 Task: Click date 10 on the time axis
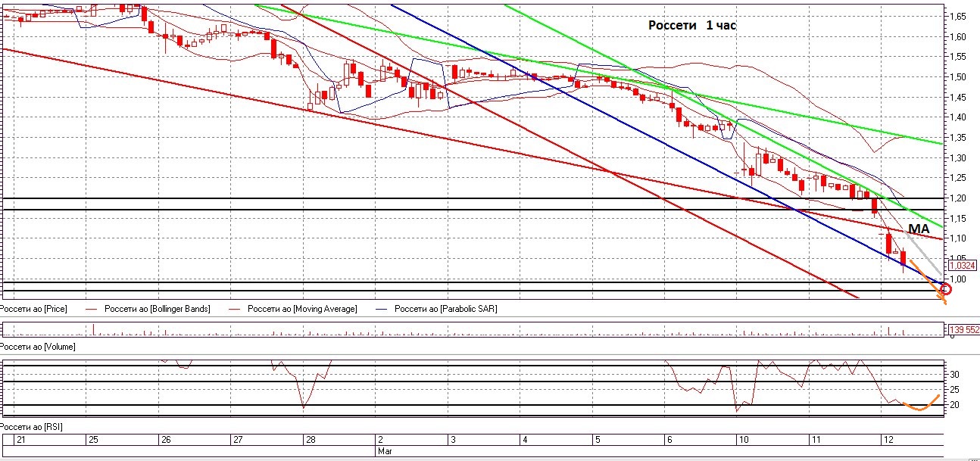pyautogui.click(x=743, y=440)
